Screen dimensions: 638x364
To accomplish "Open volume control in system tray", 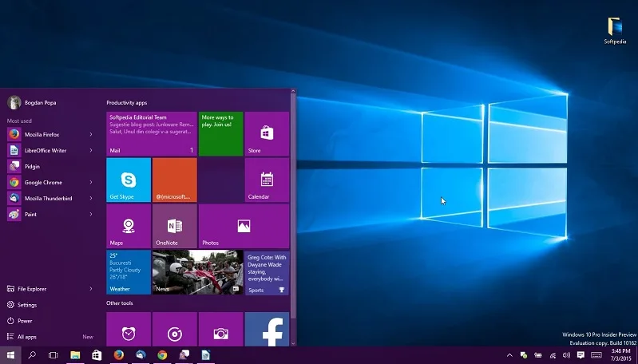I will 566,355.
